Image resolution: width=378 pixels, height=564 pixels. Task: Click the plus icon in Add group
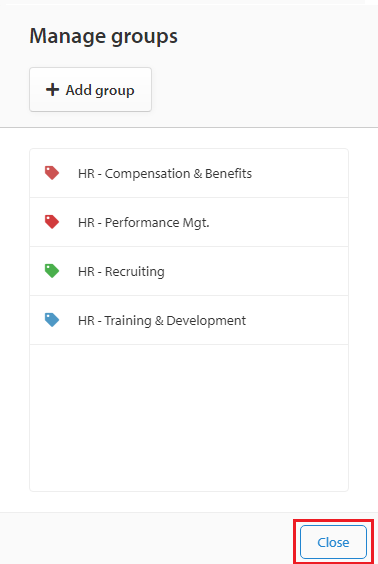53,90
